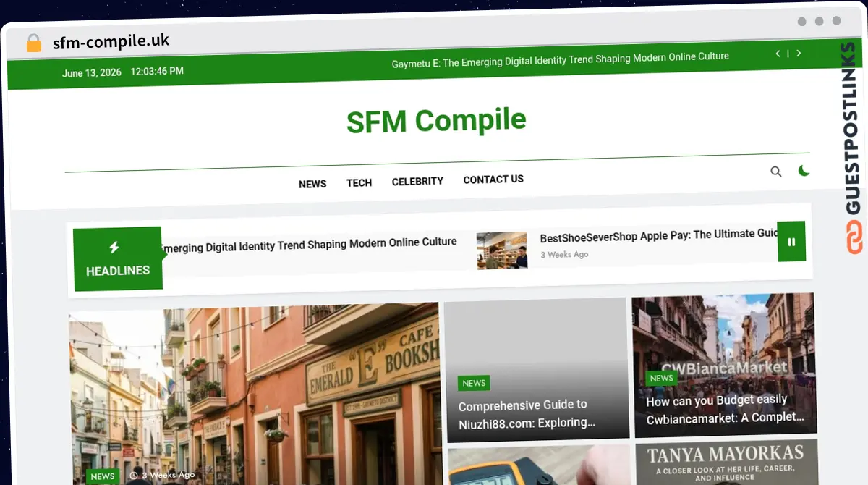Open the BestShoeSeverShop ticker thumbnail

point(502,250)
